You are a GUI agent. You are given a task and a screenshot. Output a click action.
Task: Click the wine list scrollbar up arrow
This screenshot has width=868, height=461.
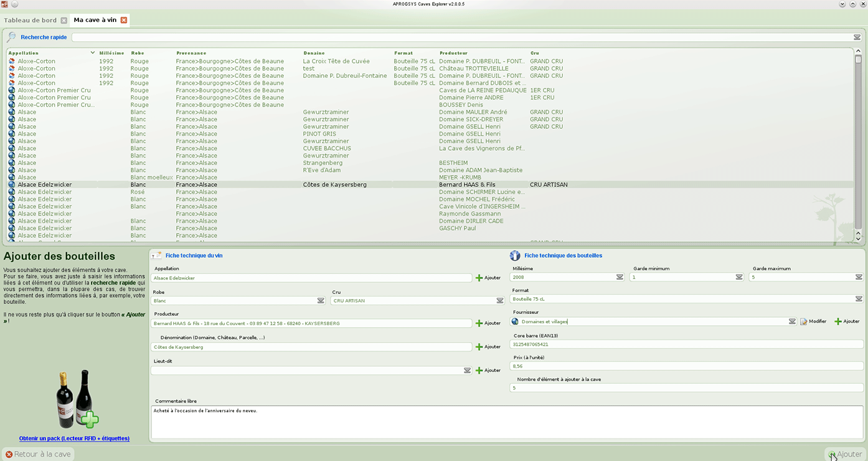pos(858,51)
